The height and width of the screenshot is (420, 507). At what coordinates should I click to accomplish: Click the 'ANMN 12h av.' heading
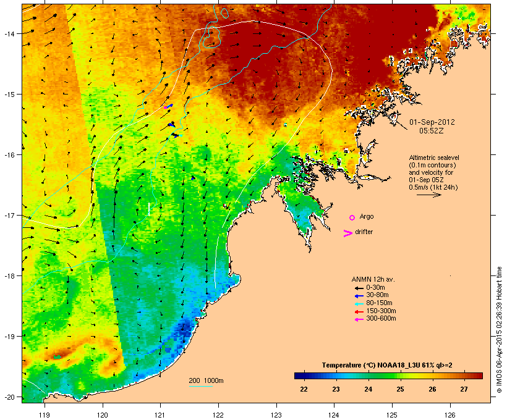(x=373, y=279)
